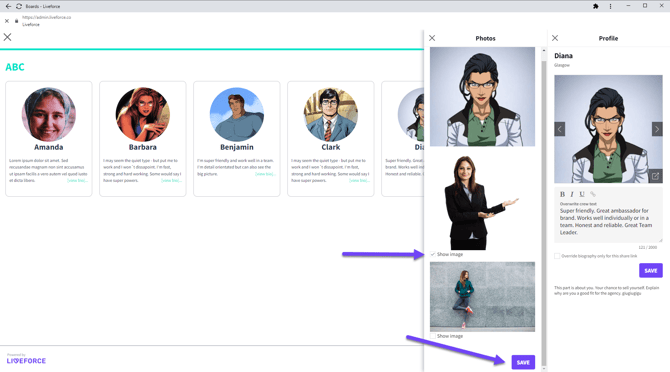Image resolution: width=670 pixels, height=372 pixels.
Task: Click the Liveforce logo in footer
Action: coord(26,360)
